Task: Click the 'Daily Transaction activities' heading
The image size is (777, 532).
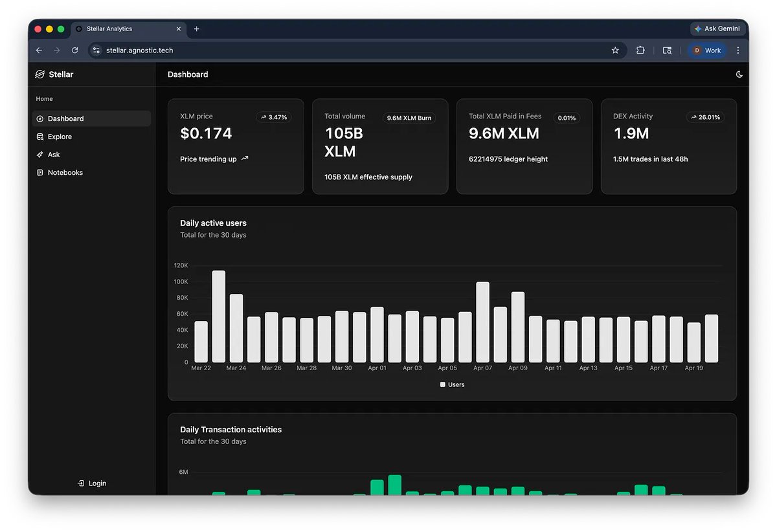Action: point(231,430)
